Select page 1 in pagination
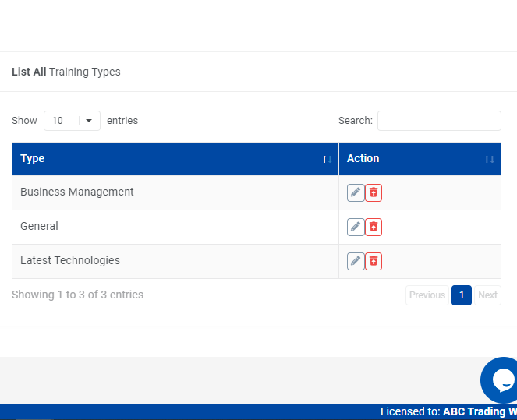517x420 pixels. tap(462, 295)
